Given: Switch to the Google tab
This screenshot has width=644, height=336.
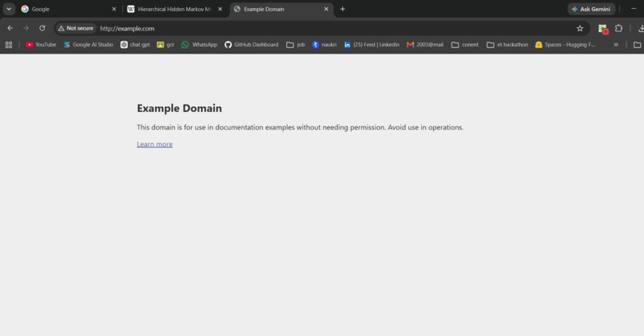Looking at the screenshot, I should coord(69,9).
